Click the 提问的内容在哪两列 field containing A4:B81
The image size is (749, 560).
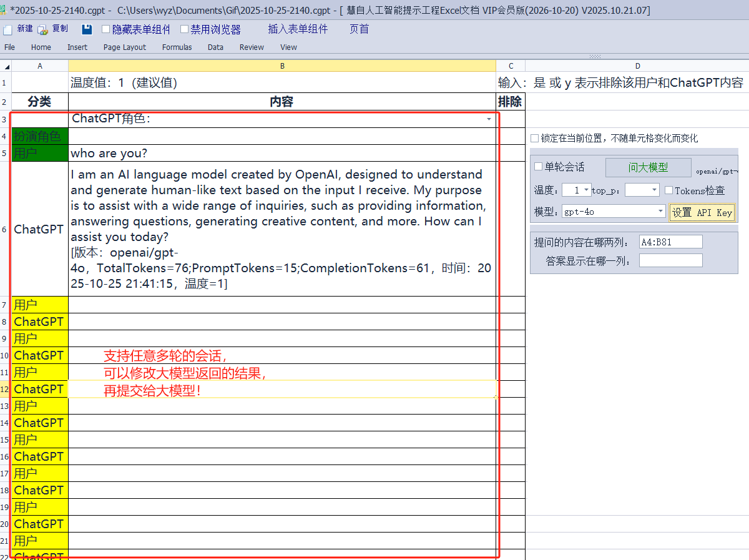pos(670,242)
